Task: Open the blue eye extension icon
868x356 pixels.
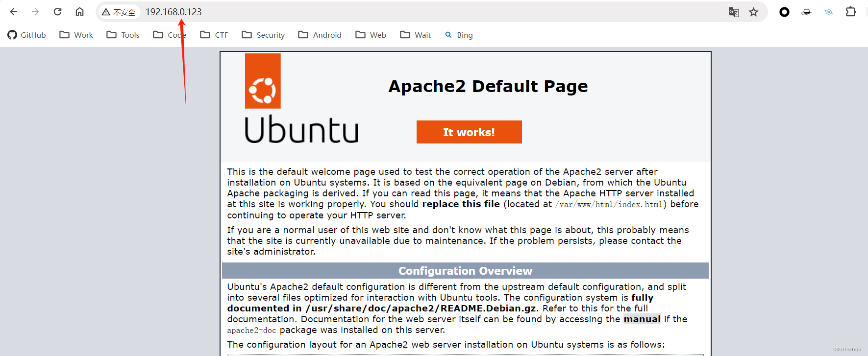Action: click(x=828, y=12)
